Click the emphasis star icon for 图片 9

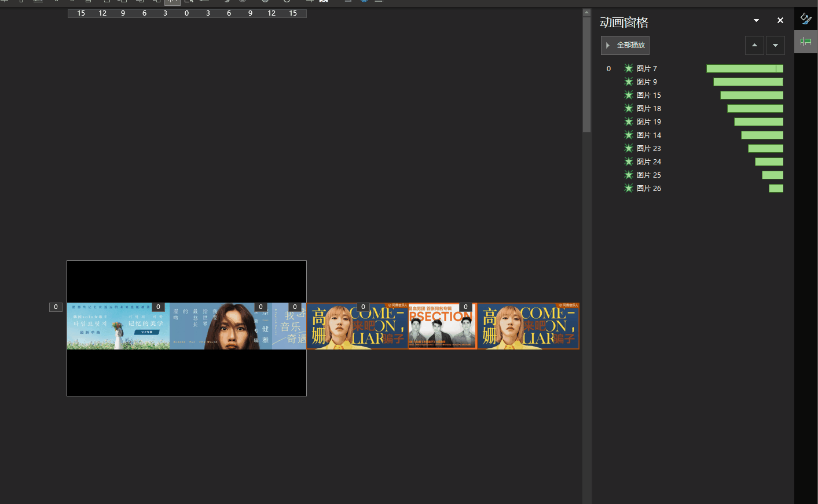(x=629, y=82)
